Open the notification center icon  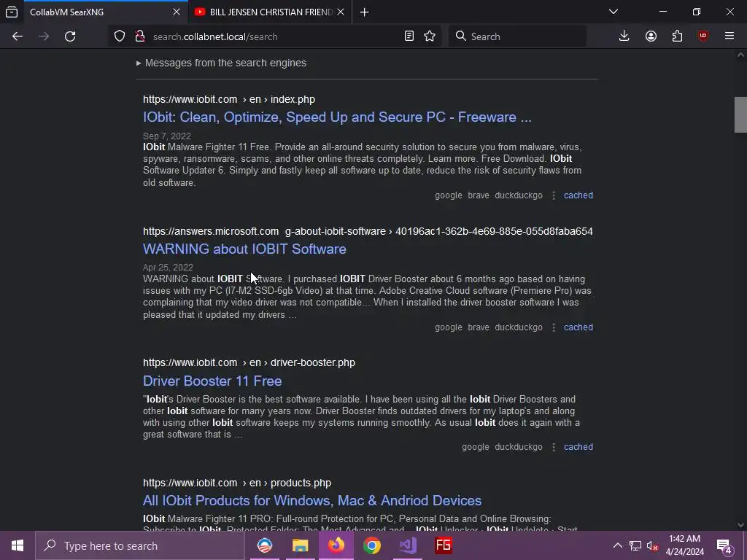click(724, 545)
